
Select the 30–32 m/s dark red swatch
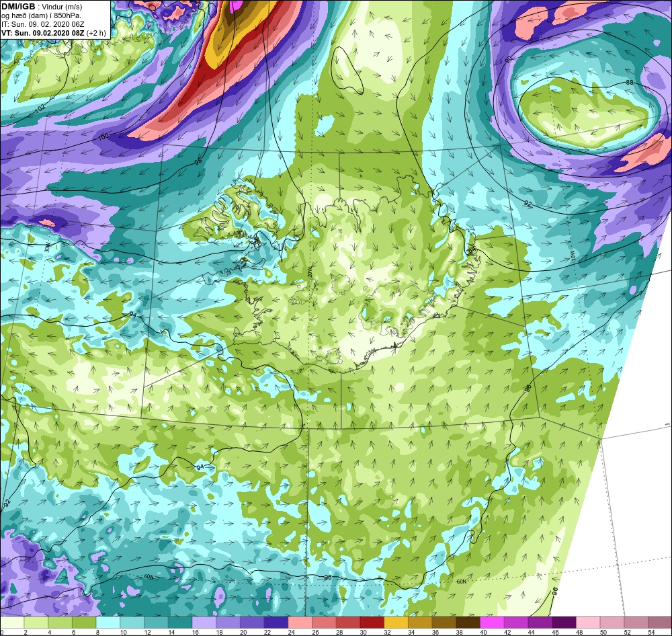click(x=372, y=623)
